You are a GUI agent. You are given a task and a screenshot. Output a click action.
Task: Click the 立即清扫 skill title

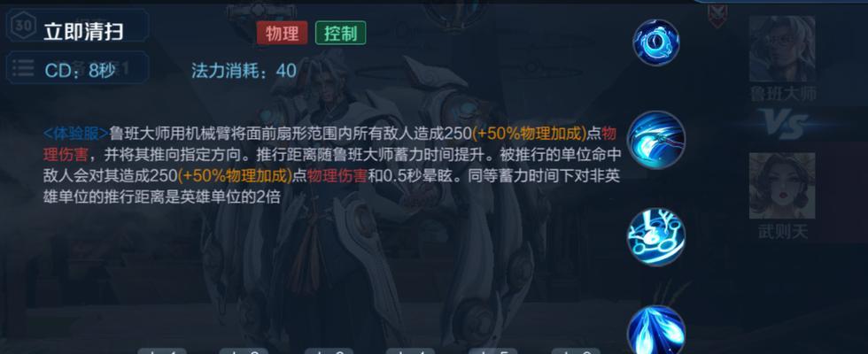pos(83,32)
